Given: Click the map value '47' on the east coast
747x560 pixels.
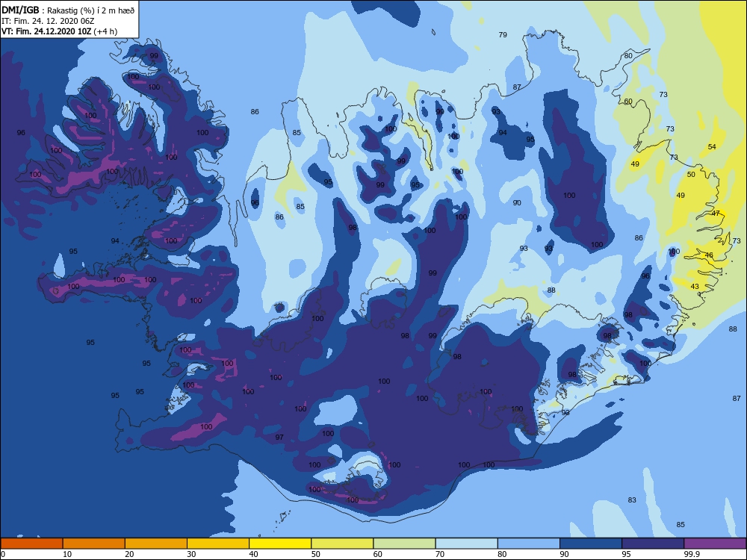Looking at the screenshot, I should coord(716,214).
